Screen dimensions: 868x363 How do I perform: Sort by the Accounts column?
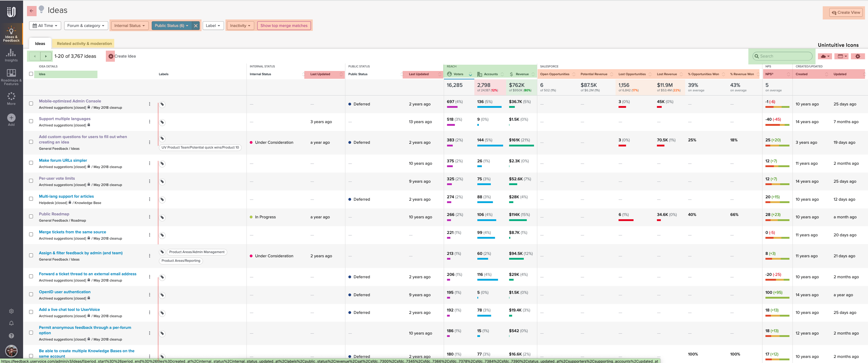point(490,74)
